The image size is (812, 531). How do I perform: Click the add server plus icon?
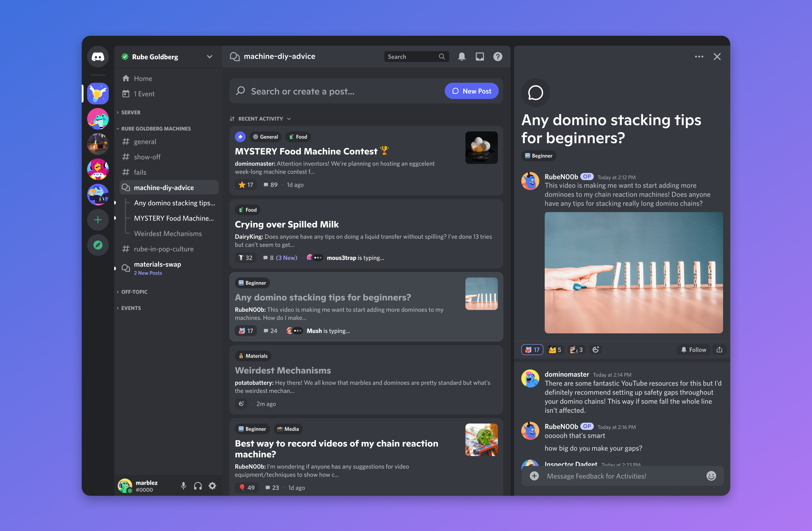(x=98, y=220)
